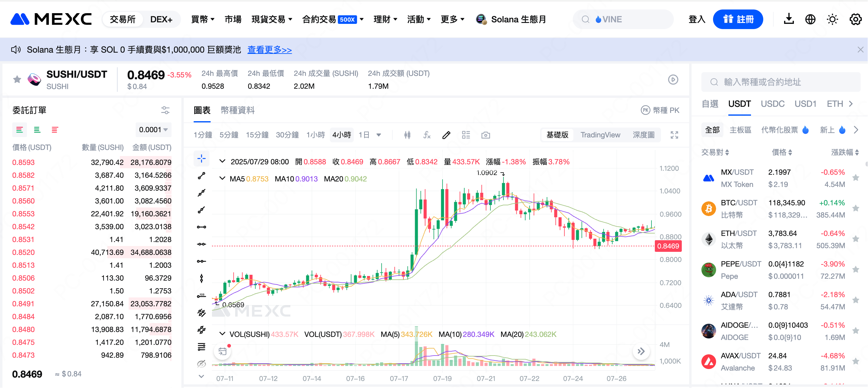Screen dimensions: 868x388
Task: Toggle drawings visibility eye icon
Action: 202,364
